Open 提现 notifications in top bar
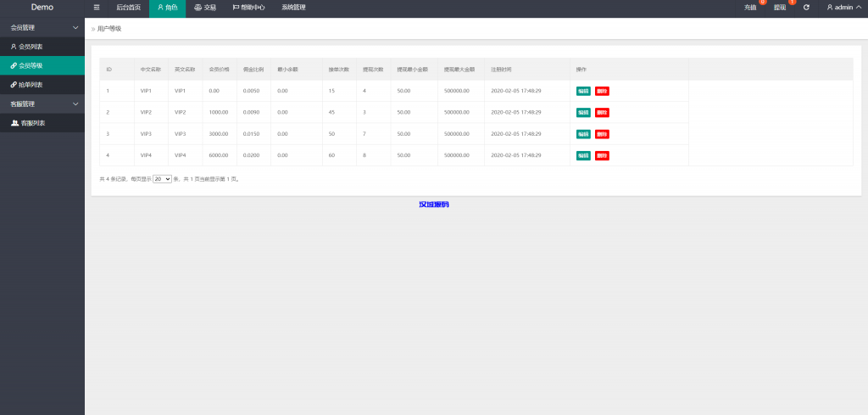 [780, 7]
